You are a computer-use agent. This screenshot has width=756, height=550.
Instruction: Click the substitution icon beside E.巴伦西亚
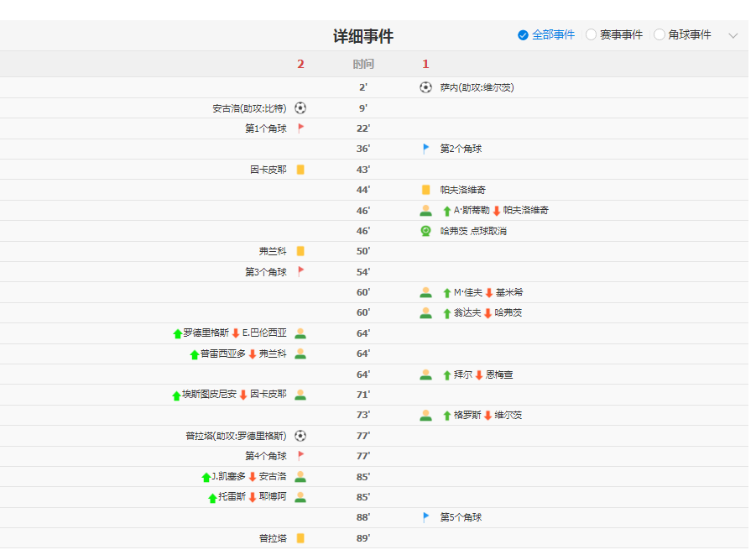pos(300,333)
